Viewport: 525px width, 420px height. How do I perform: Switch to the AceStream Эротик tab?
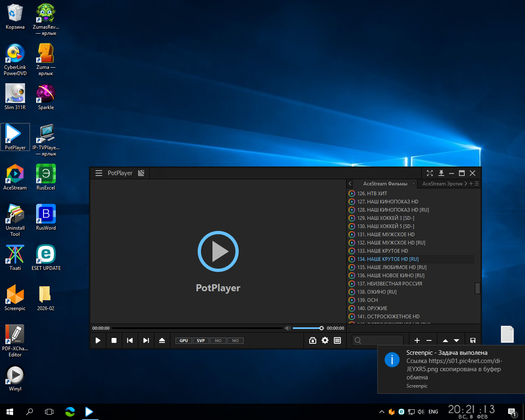click(x=442, y=184)
